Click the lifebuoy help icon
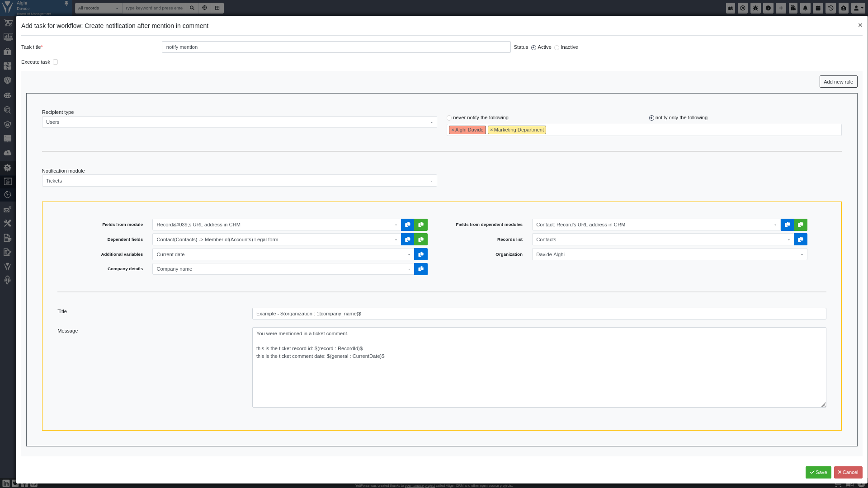Viewport: 868px width, 488px height. [x=743, y=8]
